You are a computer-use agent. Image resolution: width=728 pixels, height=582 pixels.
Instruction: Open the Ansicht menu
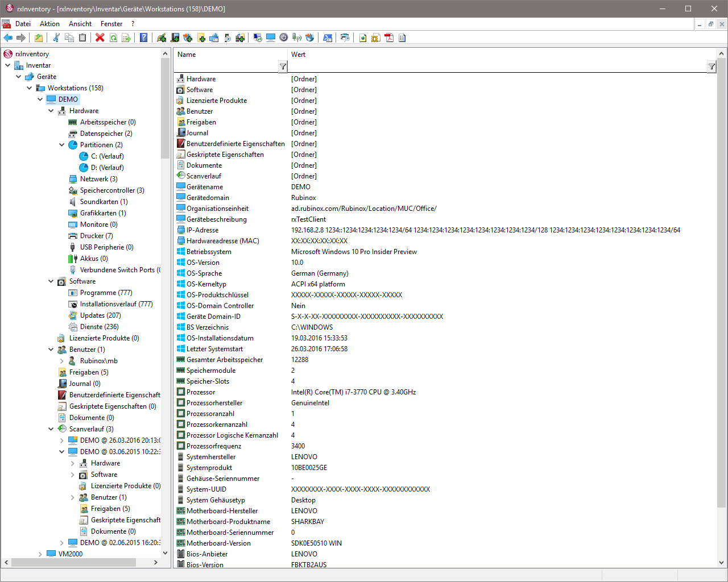[x=80, y=24]
